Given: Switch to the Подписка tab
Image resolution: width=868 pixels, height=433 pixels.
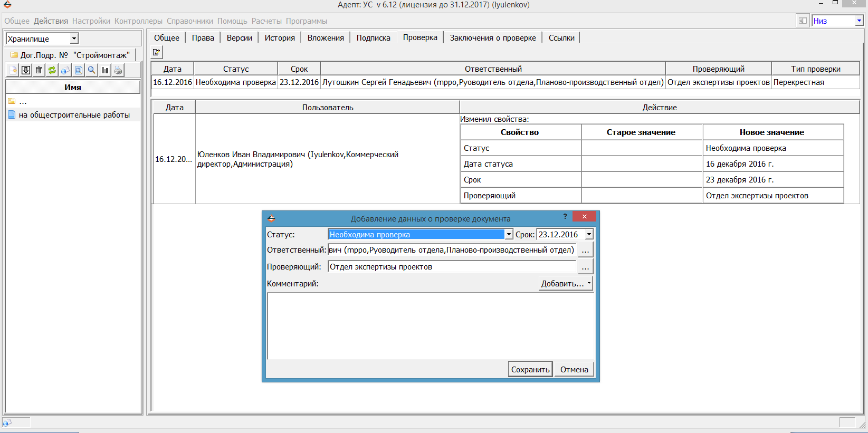Looking at the screenshot, I should [x=374, y=38].
